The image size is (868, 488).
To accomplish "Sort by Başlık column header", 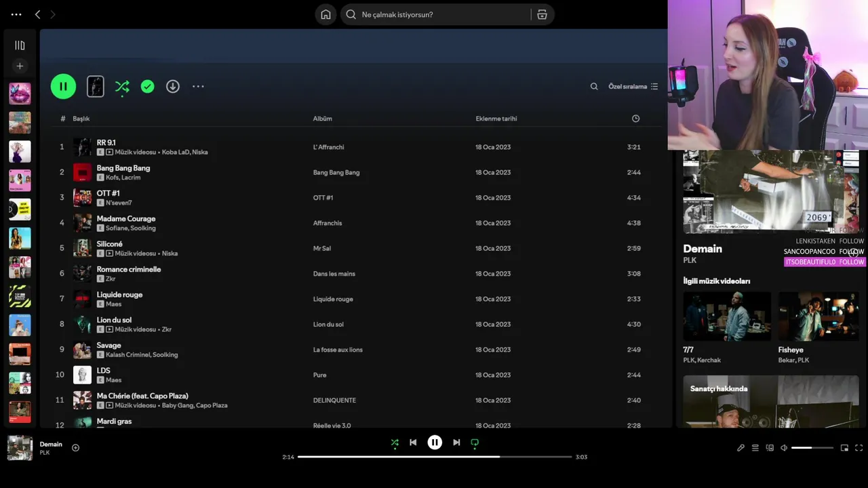I will (x=81, y=119).
